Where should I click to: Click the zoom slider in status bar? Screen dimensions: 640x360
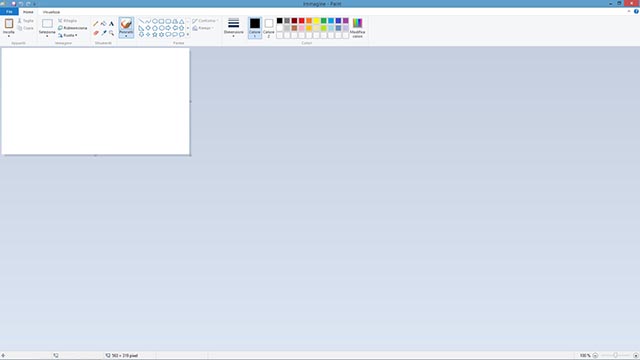click(x=615, y=356)
